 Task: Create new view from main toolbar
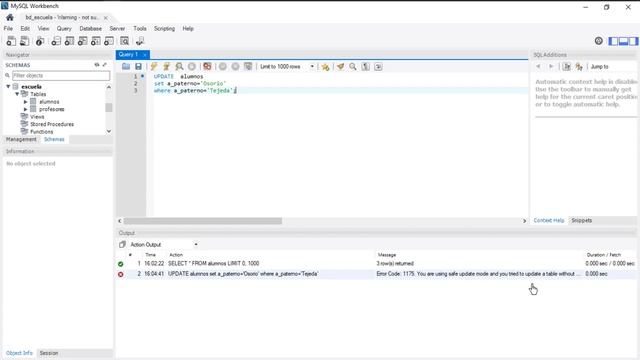pyautogui.click(x=82, y=41)
